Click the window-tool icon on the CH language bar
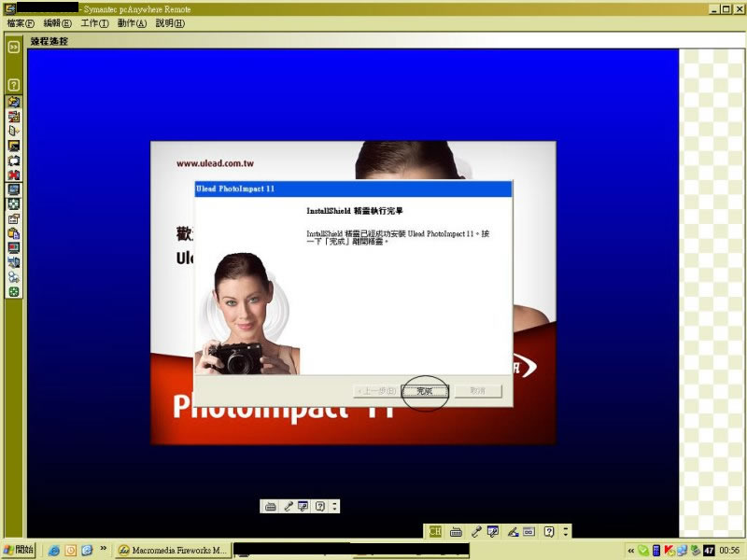747x560 pixels. [493, 531]
